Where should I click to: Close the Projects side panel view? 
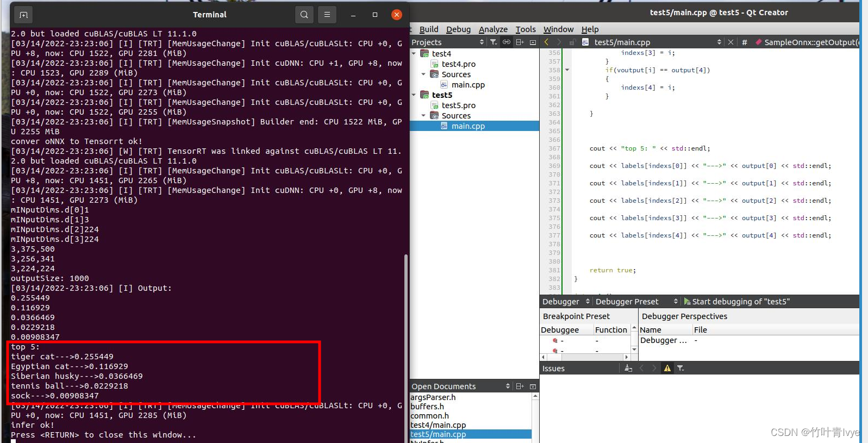[x=533, y=42]
